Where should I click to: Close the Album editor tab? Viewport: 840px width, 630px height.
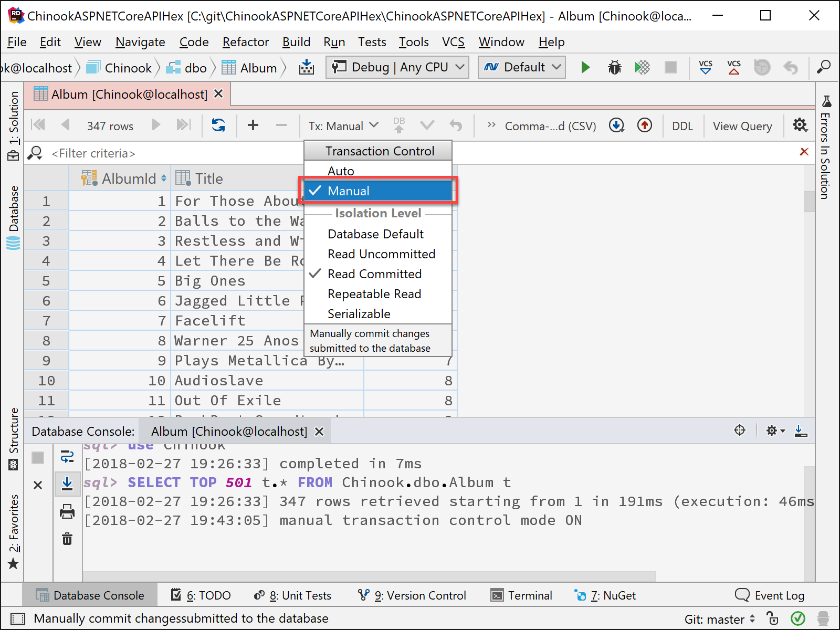[219, 93]
